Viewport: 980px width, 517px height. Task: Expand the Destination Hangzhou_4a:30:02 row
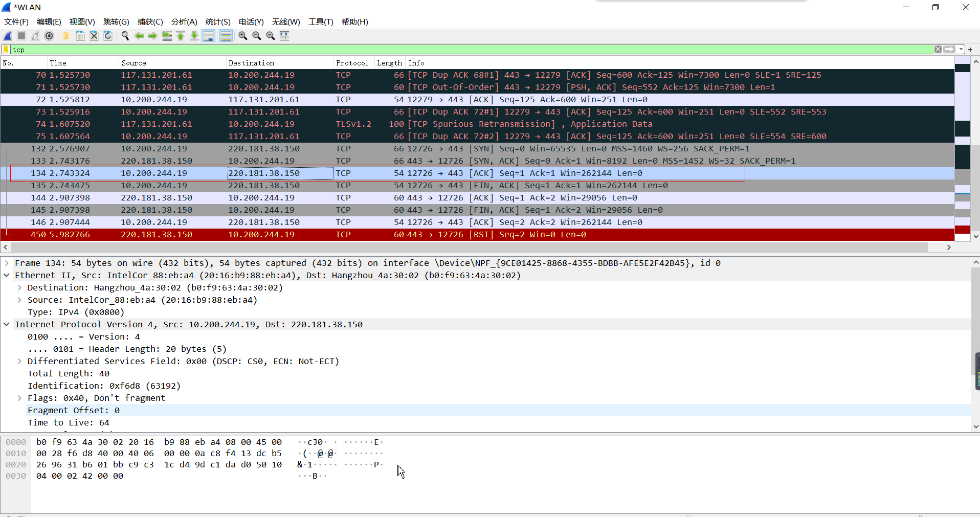[19, 287]
